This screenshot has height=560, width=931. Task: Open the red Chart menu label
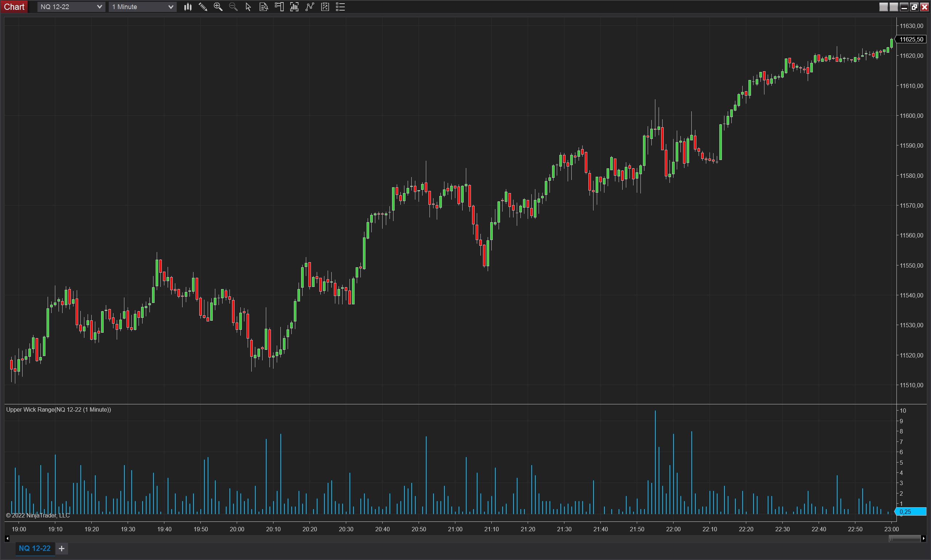pyautogui.click(x=14, y=7)
